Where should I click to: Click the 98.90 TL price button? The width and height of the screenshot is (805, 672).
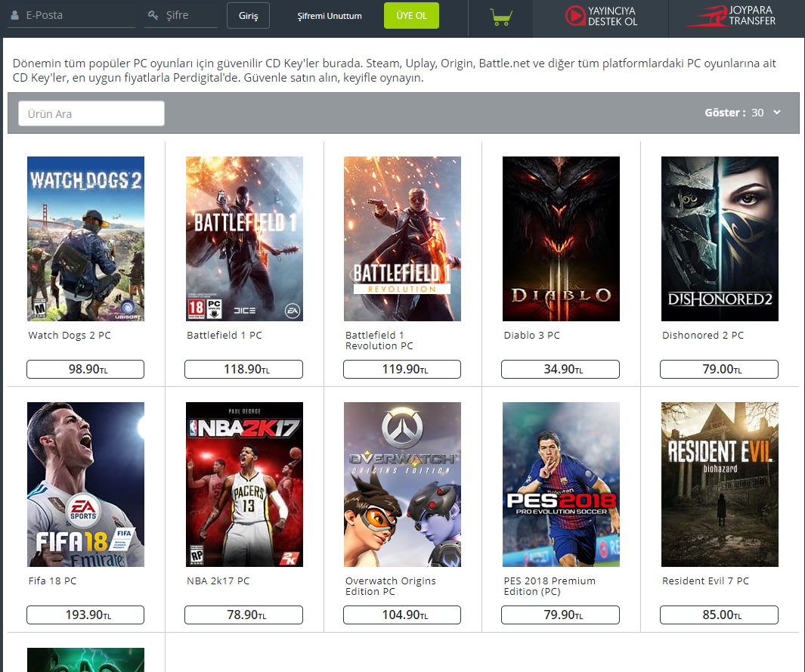click(x=85, y=369)
